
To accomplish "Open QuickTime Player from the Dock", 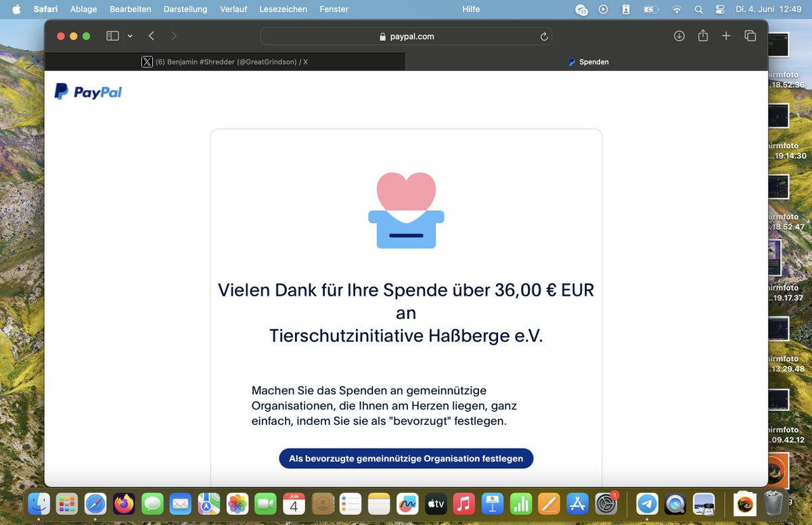I will click(x=676, y=503).
